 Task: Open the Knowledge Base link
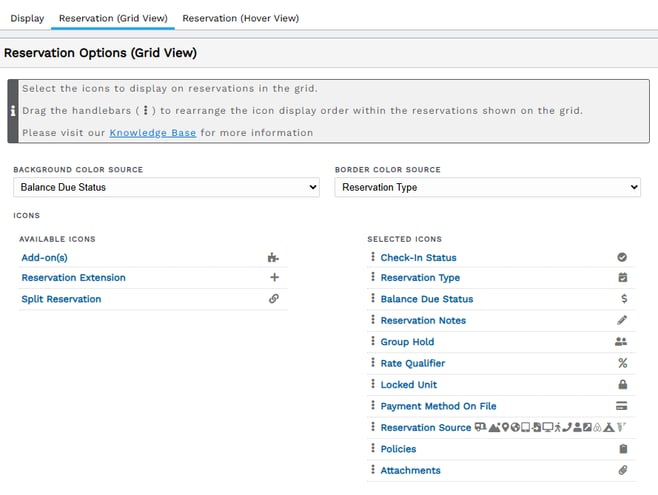click(x=153, y=133)
